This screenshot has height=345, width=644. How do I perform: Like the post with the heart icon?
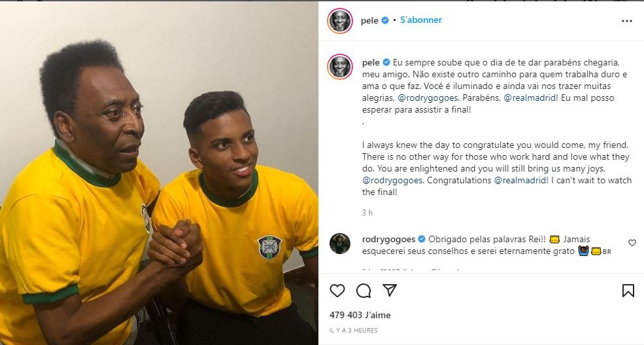click(337, 291)
